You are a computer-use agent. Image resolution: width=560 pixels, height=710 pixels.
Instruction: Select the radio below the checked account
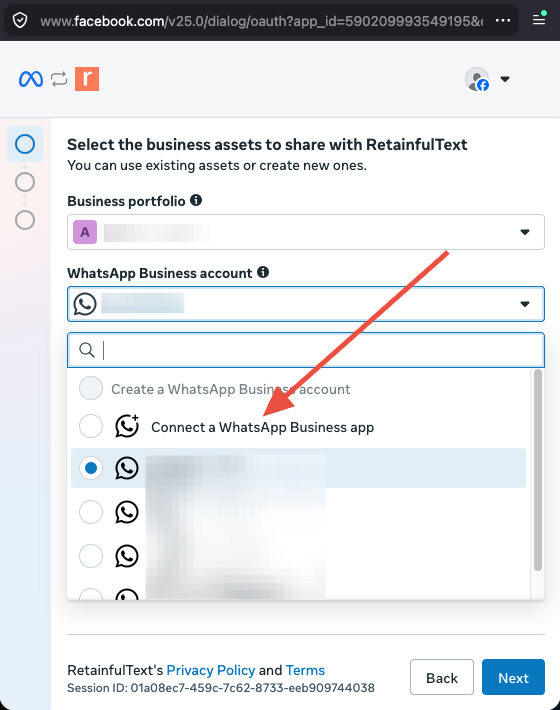click(91, 512)
